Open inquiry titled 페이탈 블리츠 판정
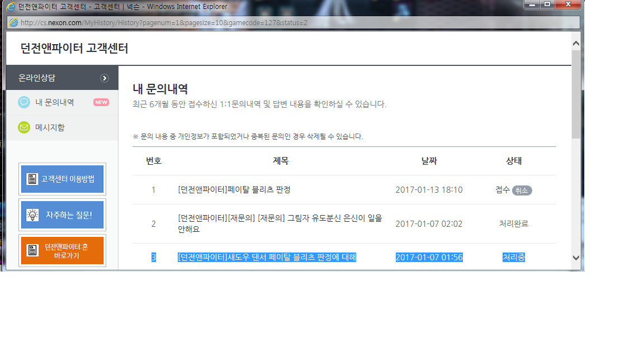The width and height of the screenshot is (644, 362). [234, 189]
